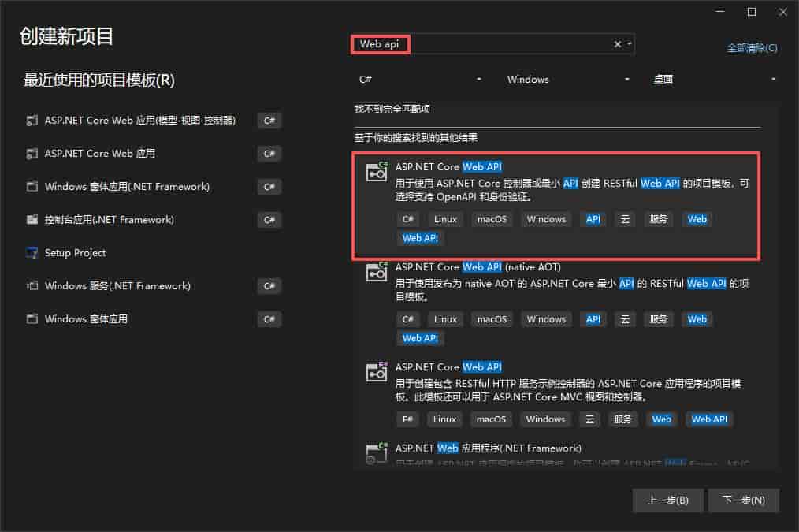Screen dimensions: 799x532
Task: Click the ASP.NET Web 应用程序(.NET Framework) template icon
Action: point(377,453)
